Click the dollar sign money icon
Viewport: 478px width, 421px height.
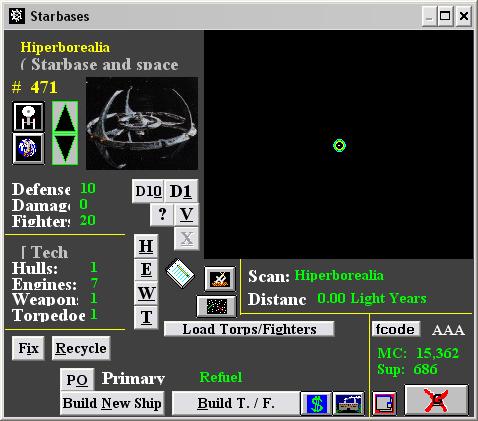316,403
